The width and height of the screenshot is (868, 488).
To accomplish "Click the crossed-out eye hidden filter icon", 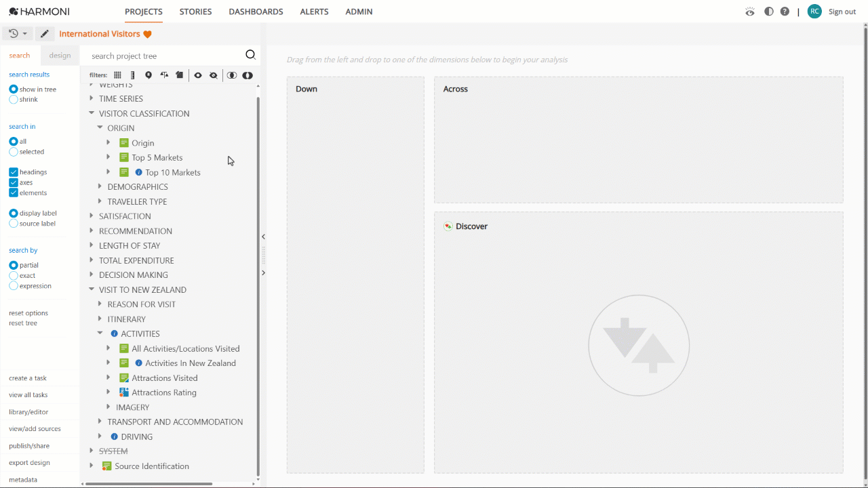I will [214, 75].
